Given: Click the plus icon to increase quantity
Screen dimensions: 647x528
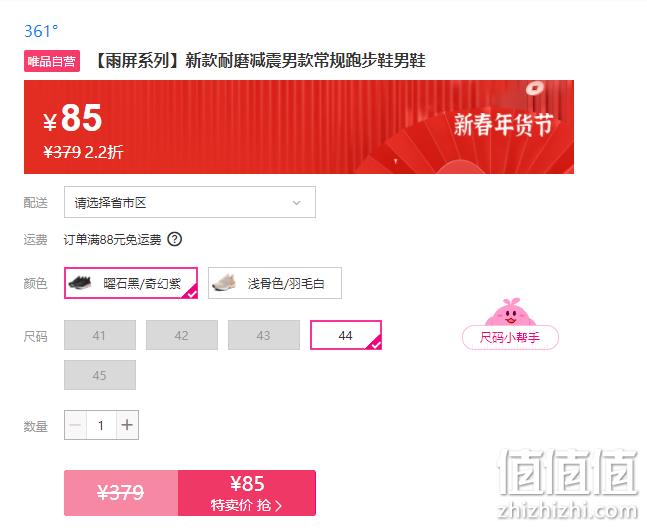Looking at the screenshot, I should tap(127, 425).
